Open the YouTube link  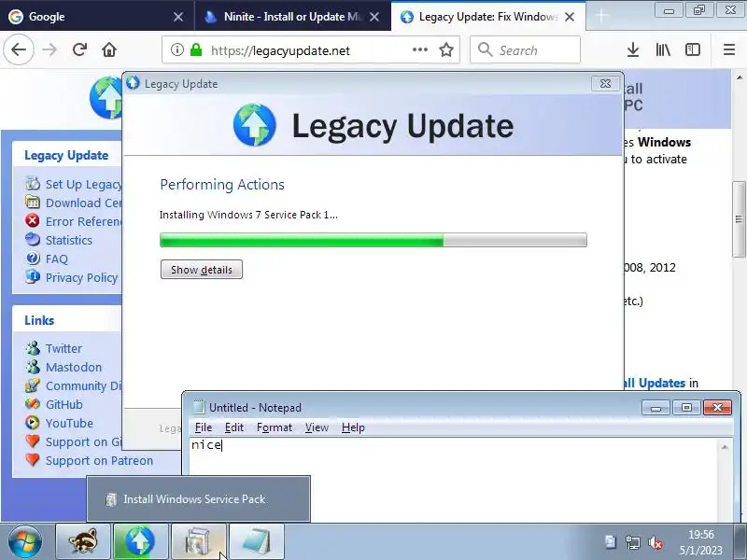click(69, 423)
